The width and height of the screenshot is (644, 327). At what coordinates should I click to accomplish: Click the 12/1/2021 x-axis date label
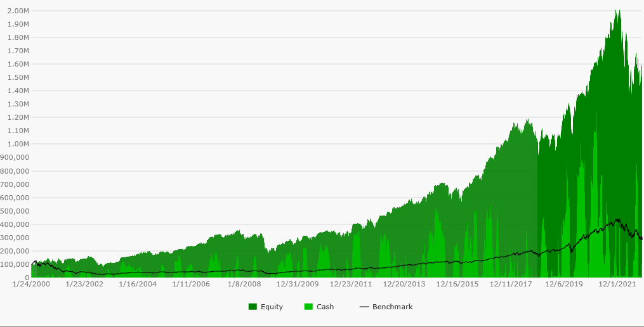619,285
